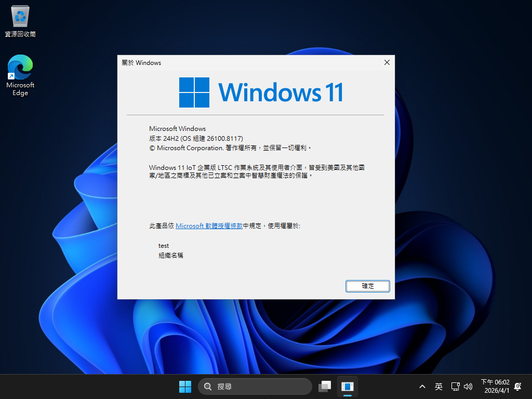Viewport: 532px width, 399px height.
Task: Click the volume speaker tray icon
Action: [468, 387]
